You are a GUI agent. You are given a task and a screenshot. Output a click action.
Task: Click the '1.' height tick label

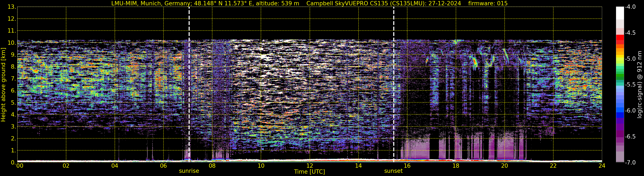pos(13,151)
